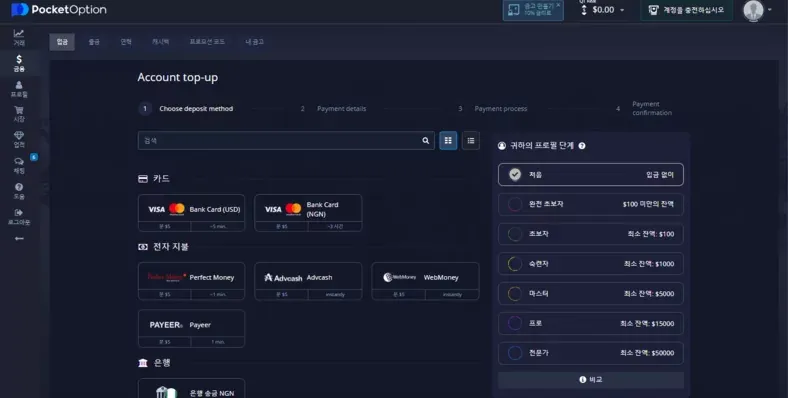Viewport: 788px width, 398px height.
Task: Choose WebMoney deposit method
Action: point(425,281)
